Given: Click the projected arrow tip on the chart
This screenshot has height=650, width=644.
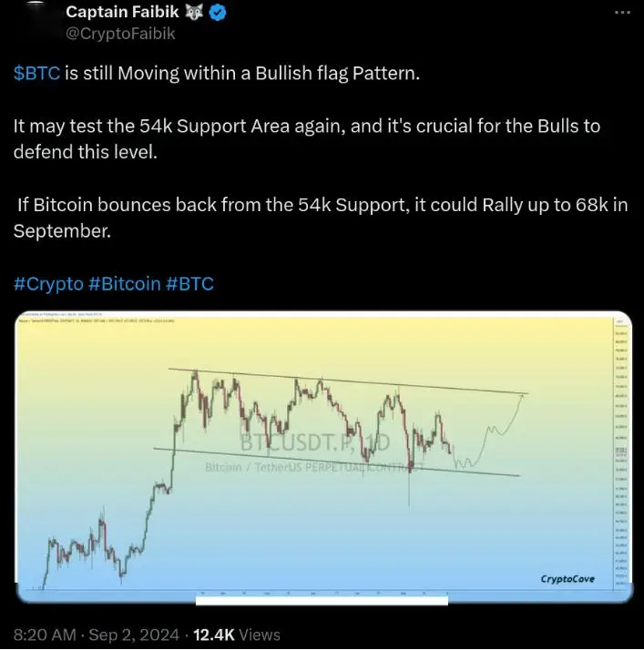Looking at the screenshot, I should pyautogui.click(x=522, y=397).
